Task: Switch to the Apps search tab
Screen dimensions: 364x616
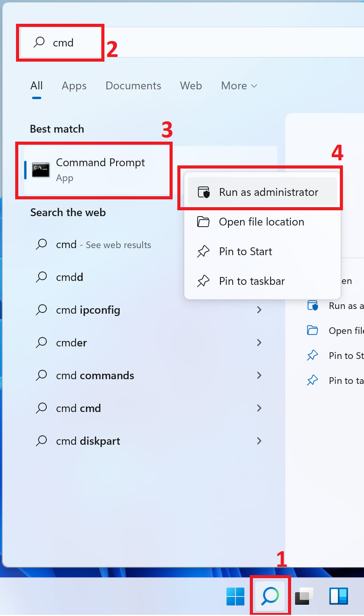Action: pos(74,86)
